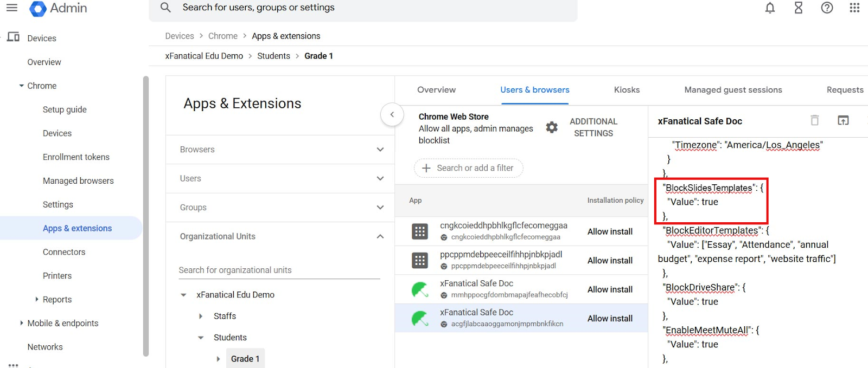The width and height of the screenshot is (868, 368).
Task: Open the Requests tab
Action: [845, 90]
